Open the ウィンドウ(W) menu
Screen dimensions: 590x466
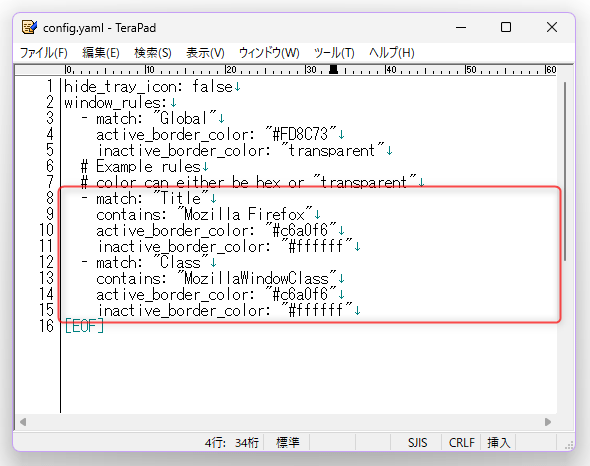[269, 52]
